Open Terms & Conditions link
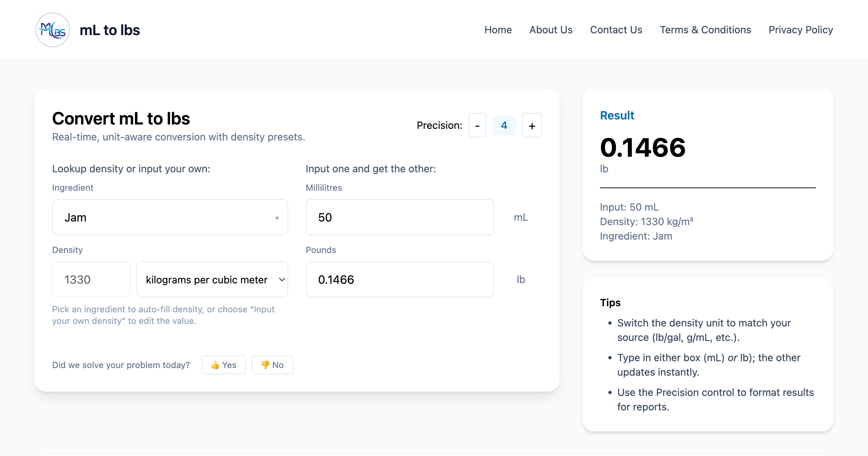The height and width of the screenshot is (456, 868). 705,30
